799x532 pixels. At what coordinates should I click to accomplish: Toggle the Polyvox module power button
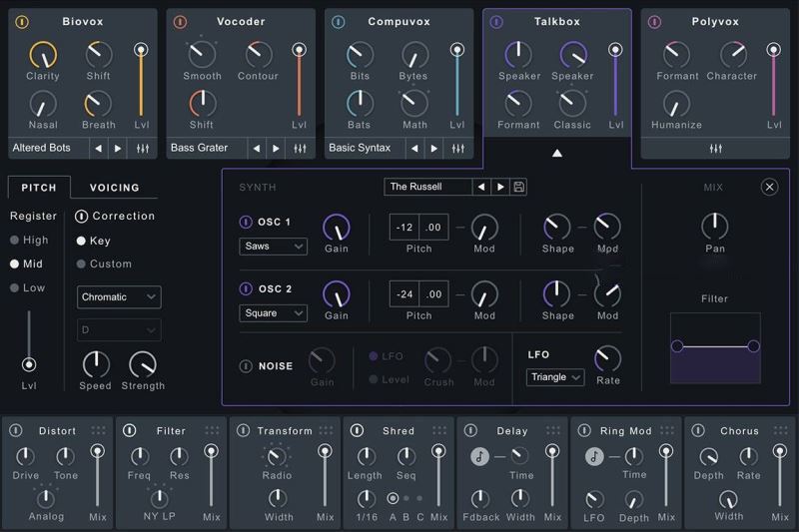point(654,22)
